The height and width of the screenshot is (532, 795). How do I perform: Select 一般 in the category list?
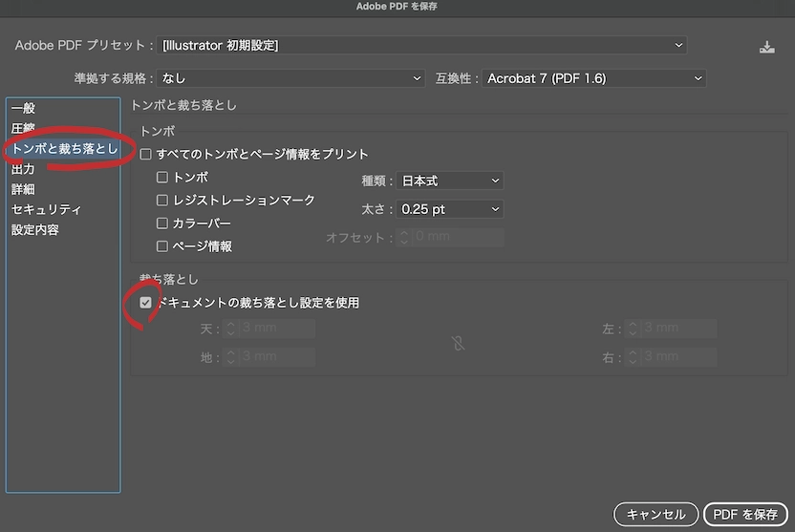click(x=63, y=108)
